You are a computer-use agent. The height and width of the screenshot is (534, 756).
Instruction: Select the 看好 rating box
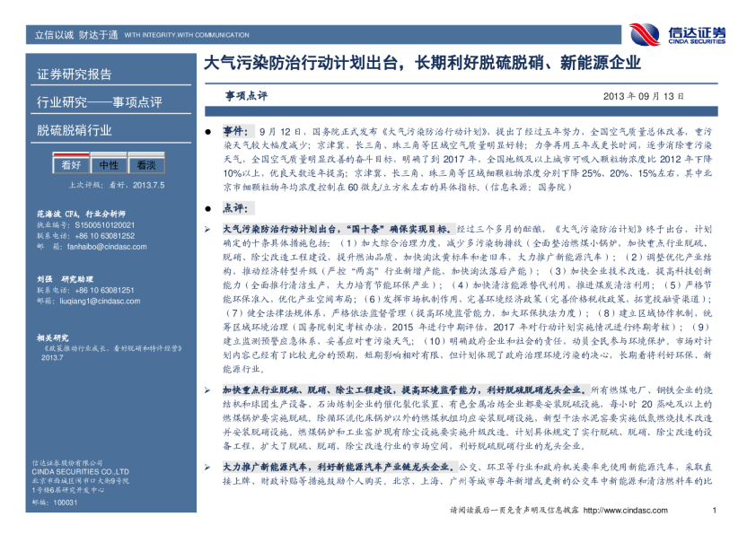pos(71,165)
